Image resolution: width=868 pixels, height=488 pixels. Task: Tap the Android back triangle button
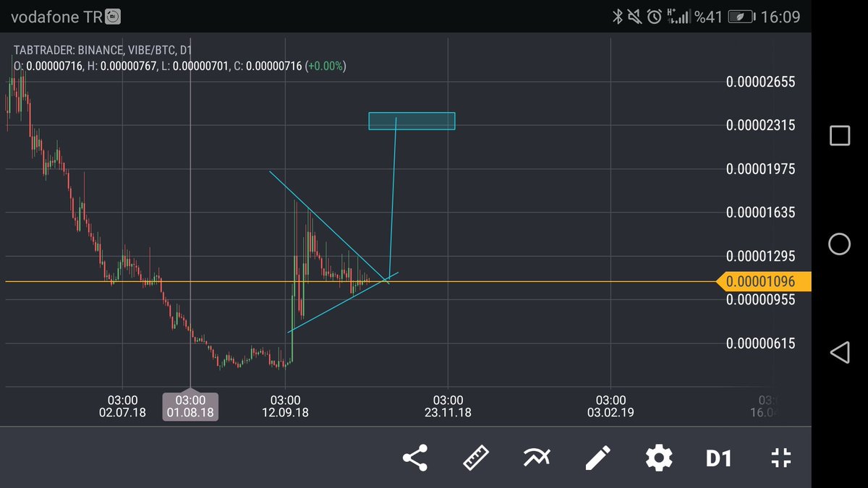click(839, 353)
